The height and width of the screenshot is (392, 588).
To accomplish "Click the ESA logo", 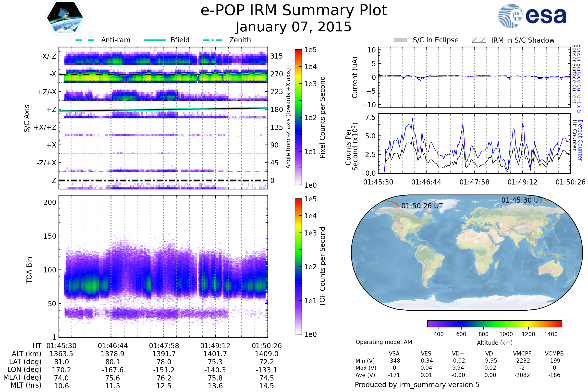I will [x=532, y=16].
